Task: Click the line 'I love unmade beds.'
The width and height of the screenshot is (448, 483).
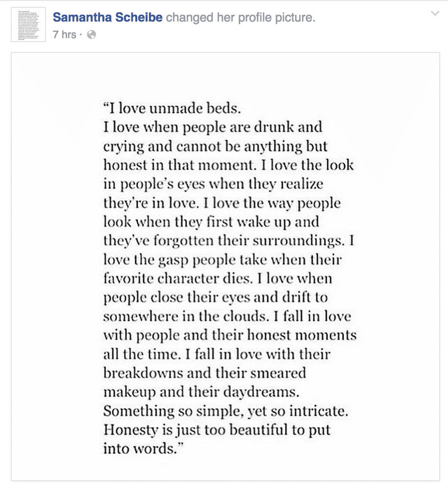Action: [x=172, y=108]
